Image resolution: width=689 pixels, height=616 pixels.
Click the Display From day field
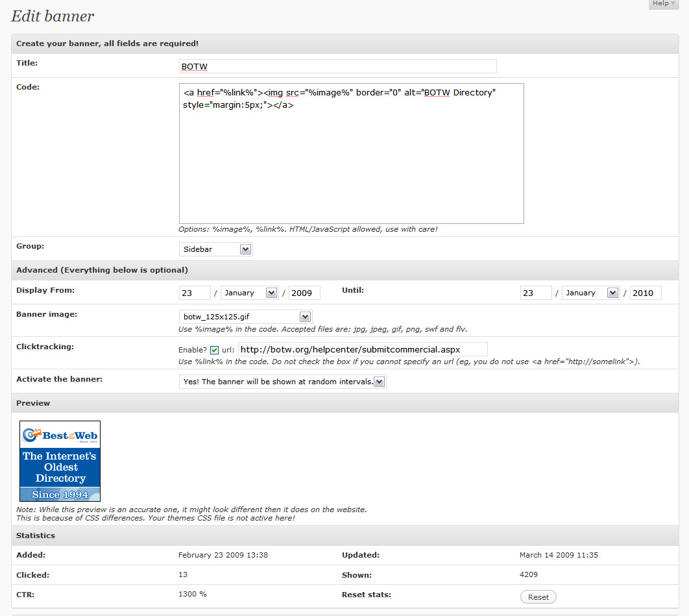pos(195,293)
